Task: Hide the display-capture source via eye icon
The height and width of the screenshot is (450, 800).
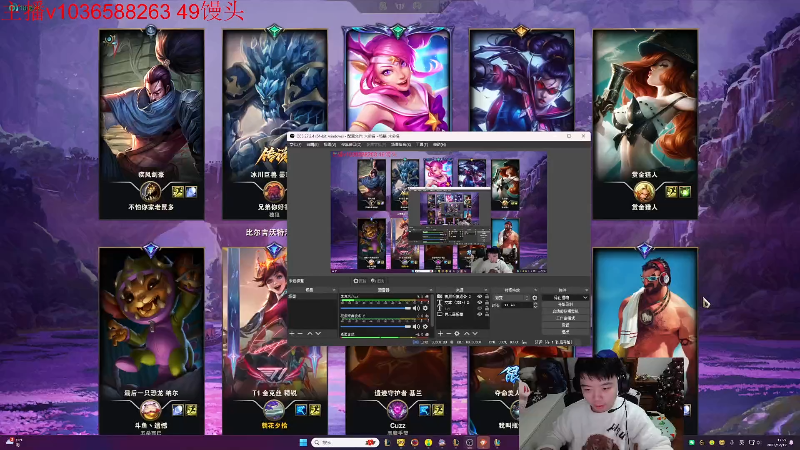Action: click(x=480, y=314)
